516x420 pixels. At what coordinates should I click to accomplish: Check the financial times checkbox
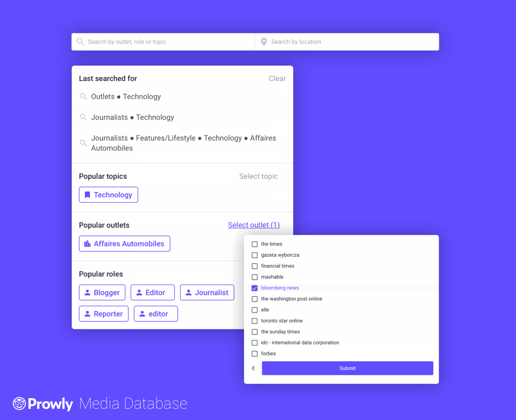[x=254, y=266]
